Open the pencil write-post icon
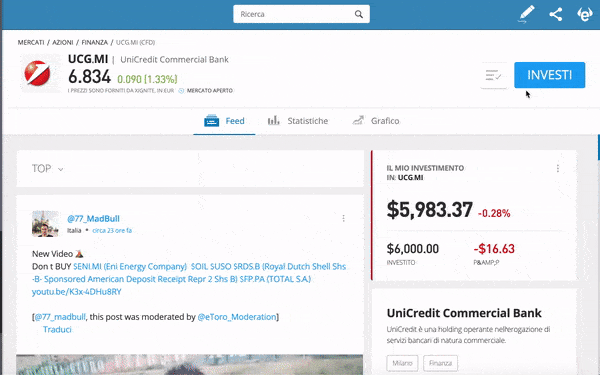This screenshot has width=600, height=375. (527, 15)
